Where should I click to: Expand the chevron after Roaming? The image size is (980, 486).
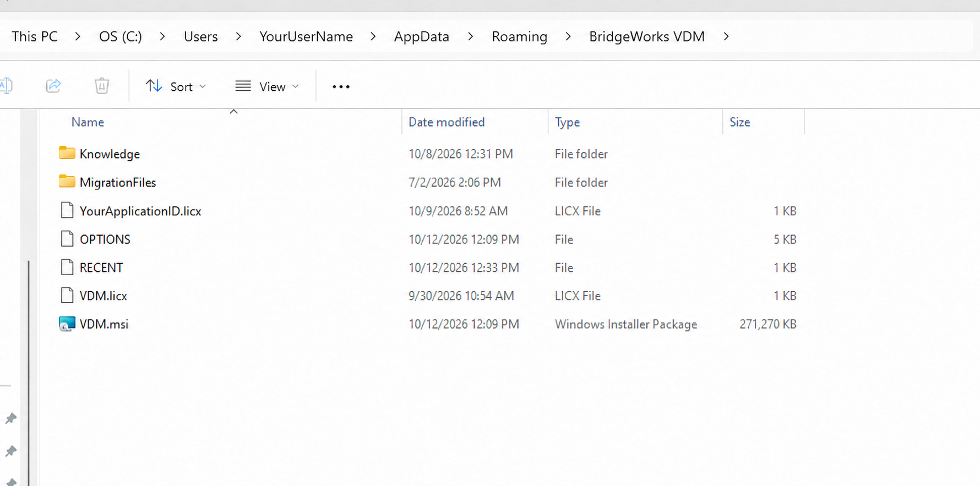point(568,36)
